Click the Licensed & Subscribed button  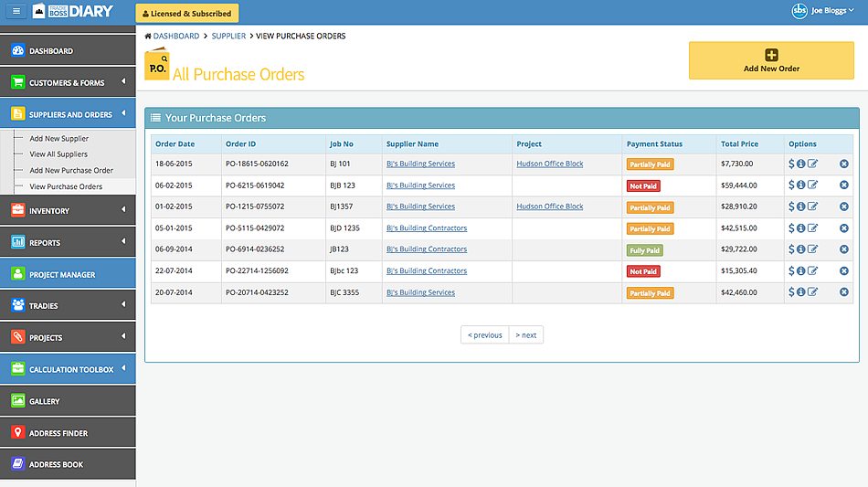pos(187,14)
